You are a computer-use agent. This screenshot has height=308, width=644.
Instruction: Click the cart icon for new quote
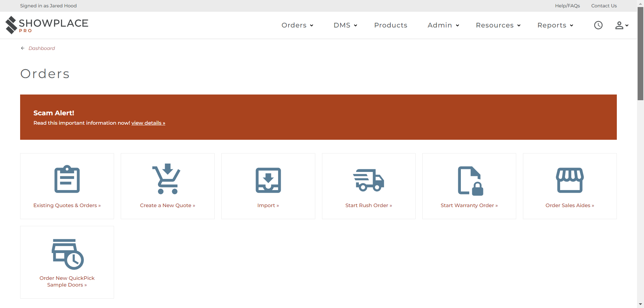click(166, 179)
